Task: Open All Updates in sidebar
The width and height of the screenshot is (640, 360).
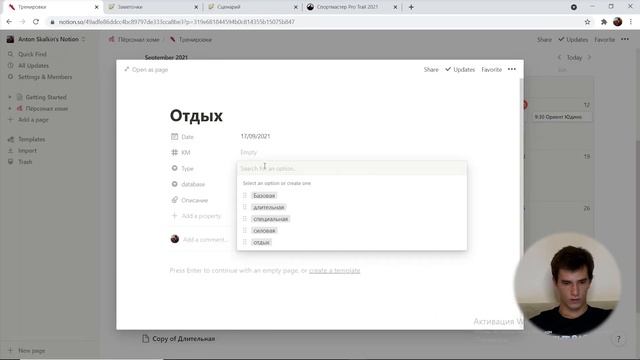Action: pyautogui.click(x=33, y=66)
